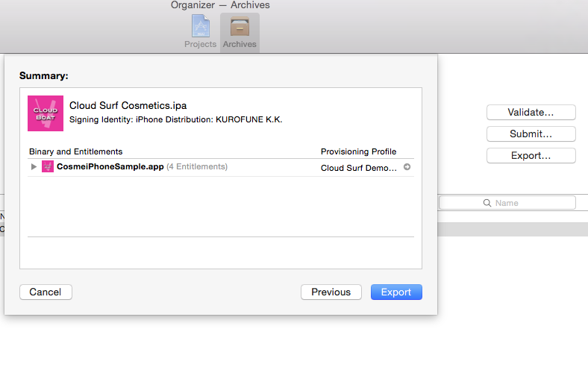Click Validate... button in Organizer sidebar
The image size is (588, 373).
[x=531, y=112]
